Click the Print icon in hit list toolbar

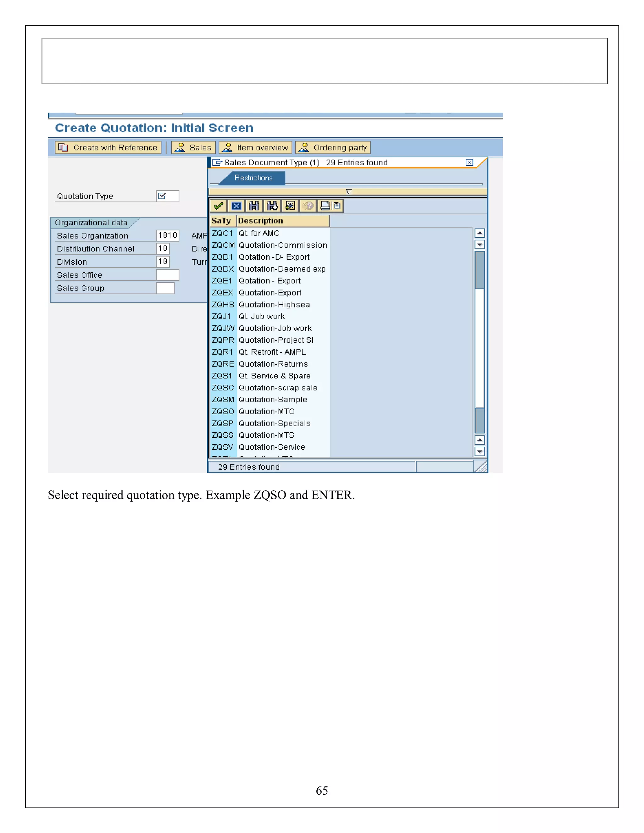(x=325, y=206)
